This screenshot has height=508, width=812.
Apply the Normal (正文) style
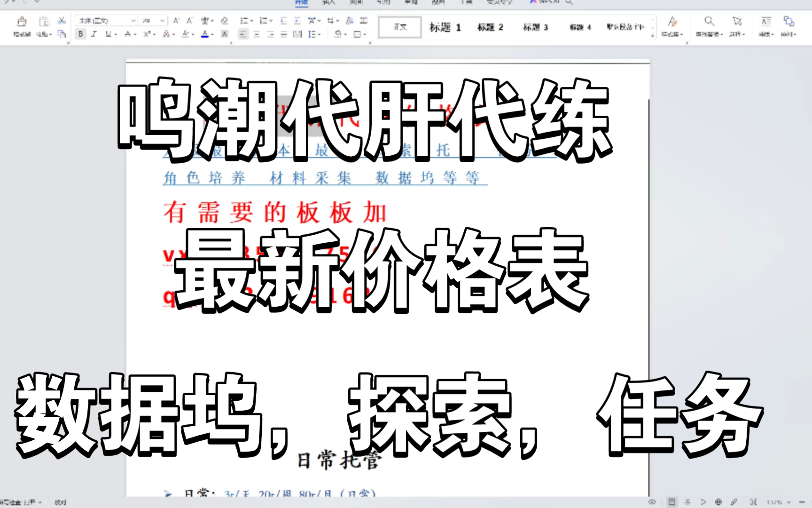400,27
